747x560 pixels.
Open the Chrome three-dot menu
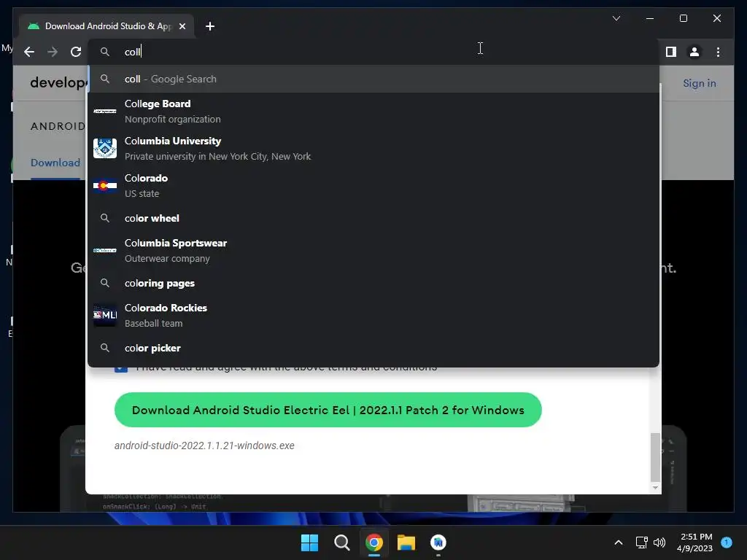[x=718, y=52]
